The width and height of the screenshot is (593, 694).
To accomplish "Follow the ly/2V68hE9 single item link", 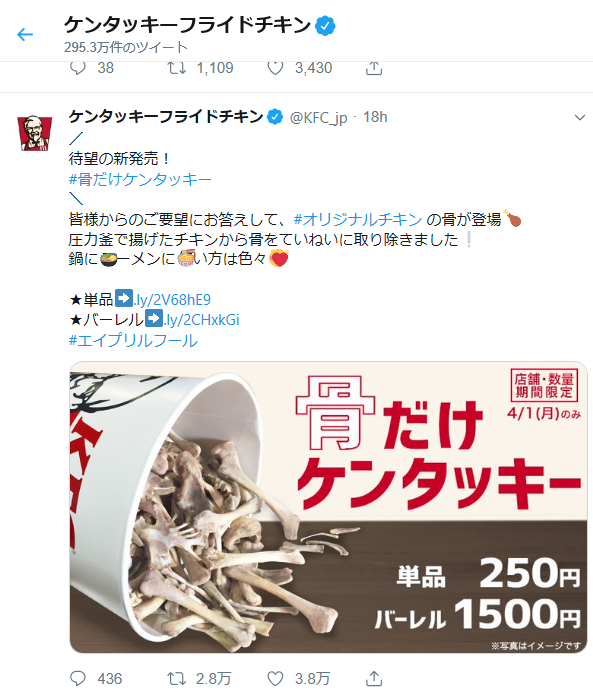I will [172, 300].
